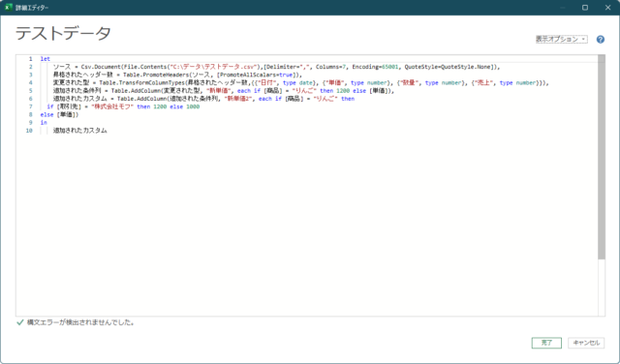The height and width of the screenshot is (364, 620).
Task: Click the テストデータ query title
Action: coord(63,33)
